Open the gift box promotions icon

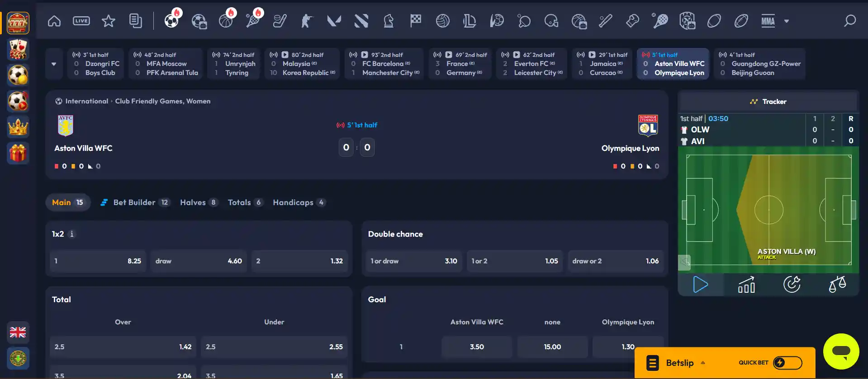coord(18,153)
